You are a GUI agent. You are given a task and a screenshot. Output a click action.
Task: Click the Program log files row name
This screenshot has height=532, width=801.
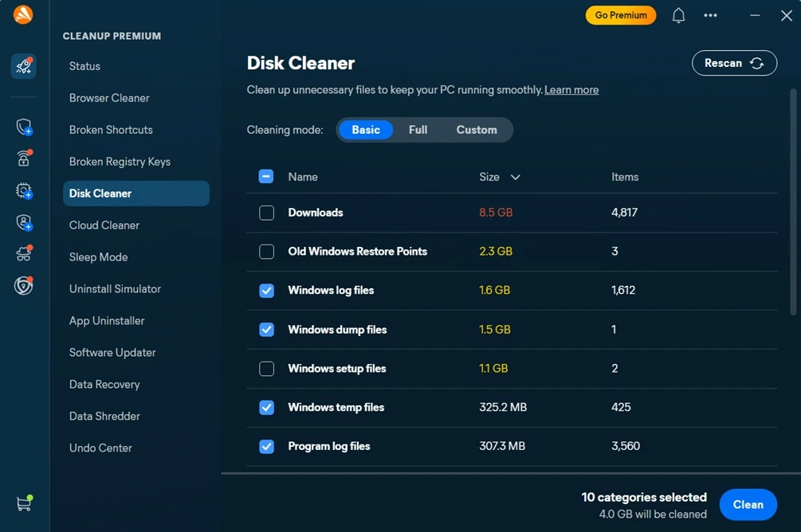[x=329, y=446]
